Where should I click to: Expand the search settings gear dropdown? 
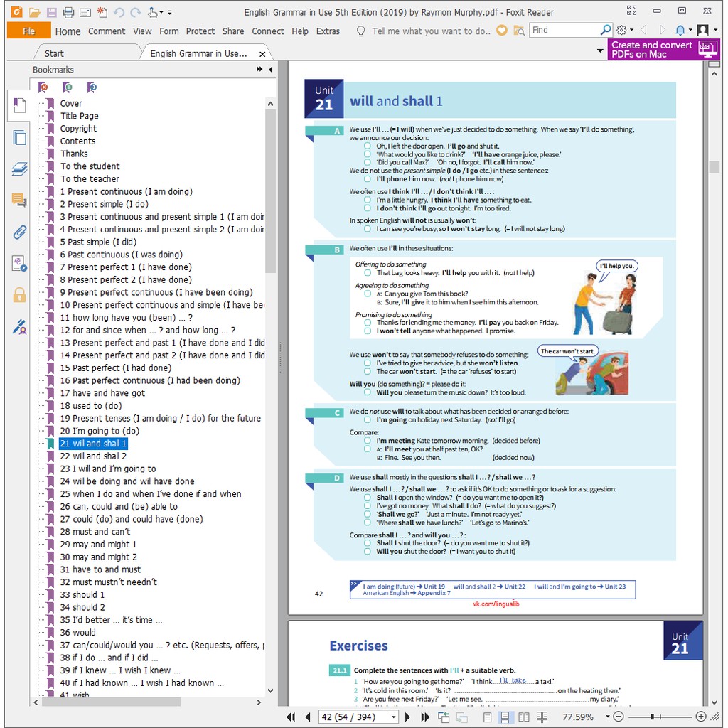coord(625,31)
